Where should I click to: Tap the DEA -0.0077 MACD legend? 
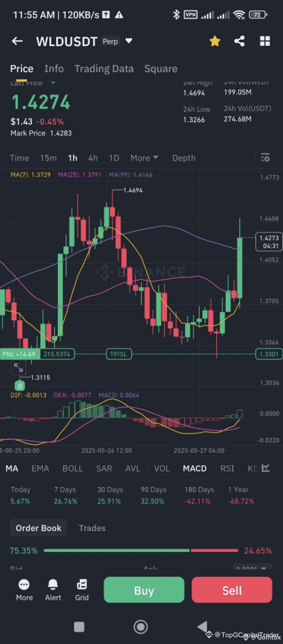[73, 395]
